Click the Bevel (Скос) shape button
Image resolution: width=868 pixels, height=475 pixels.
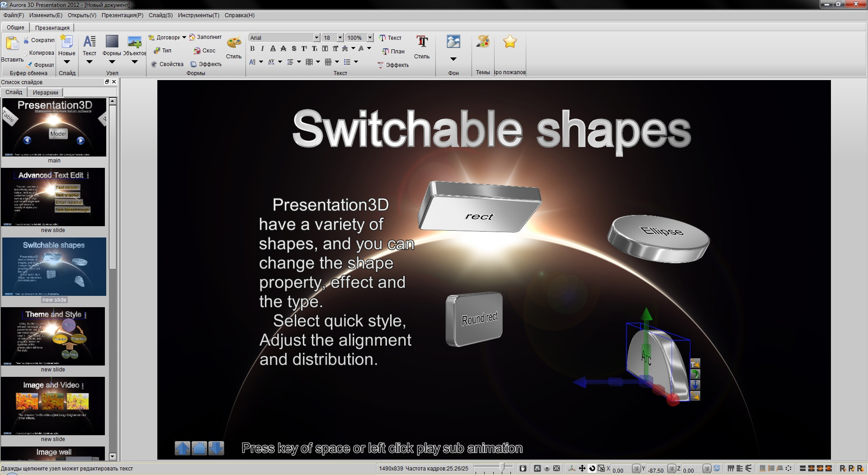point(204,51)
